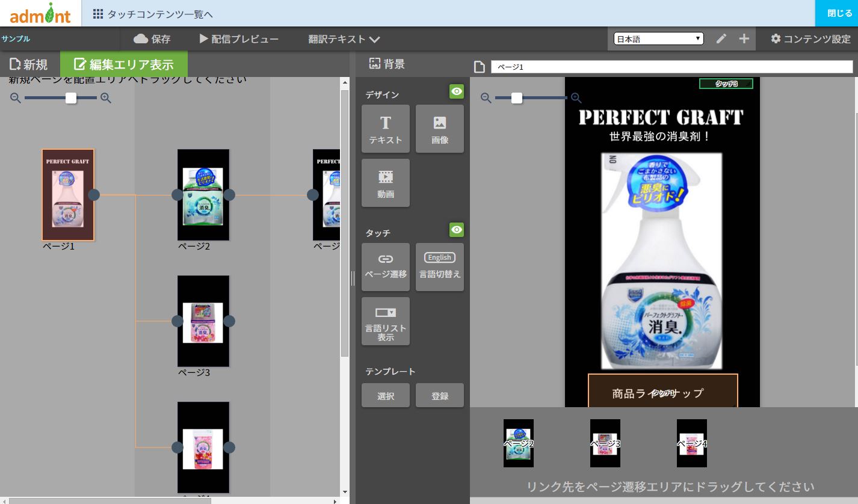Adjust edit canvas zoom slider handle
The width and height of the screenshot is (858, 504).
coord(517,98)
